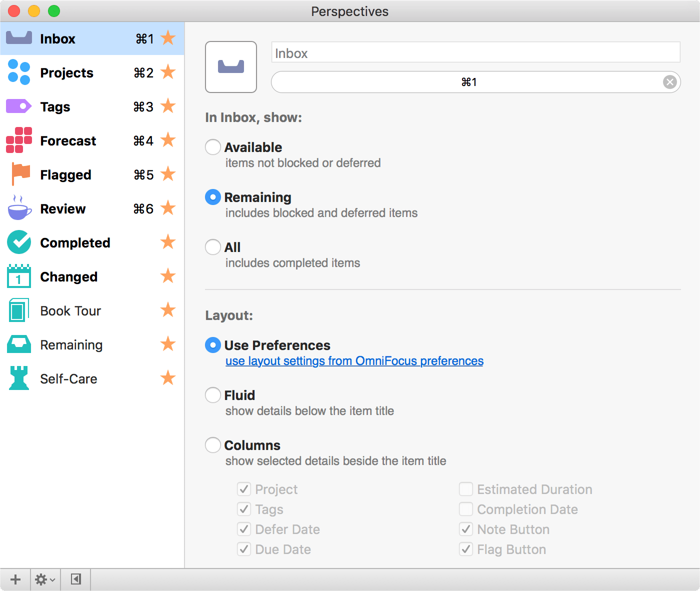Screen dimensions: 700x591
Task: Click the Inbox tray icon in sidebar
Action: [19, 38]
